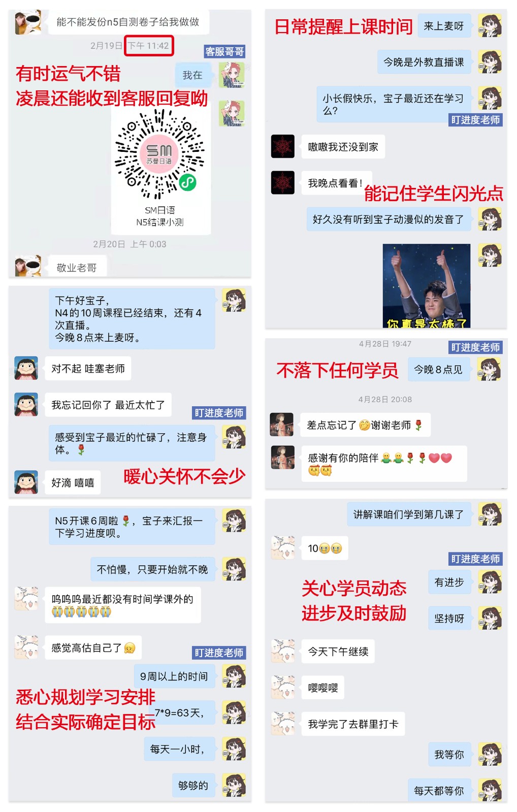Tap the sheep avatar beside 嘤嘤嘤
Screen dimensions: 517x812
pyautogui.click(x=283, y=687)
